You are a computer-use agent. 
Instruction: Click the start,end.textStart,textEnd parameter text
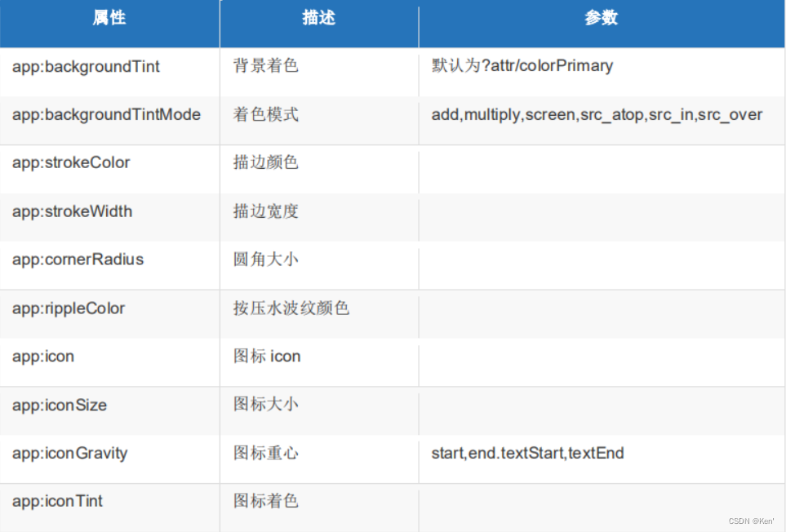(x=528, y=453)
